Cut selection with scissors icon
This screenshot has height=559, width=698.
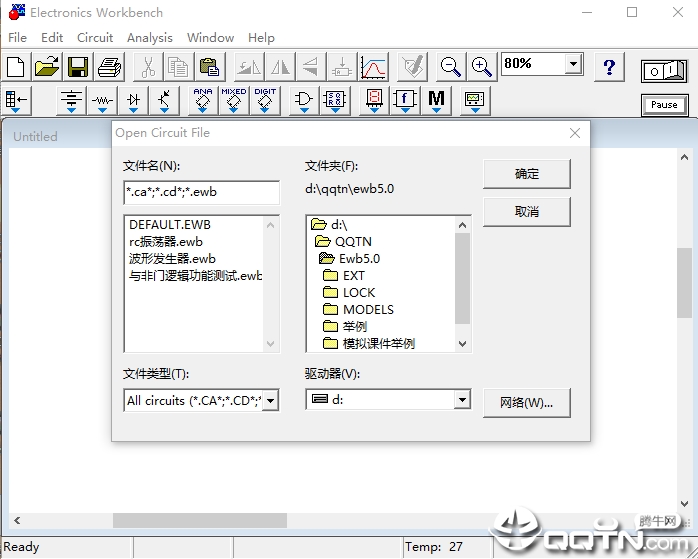pyautogui.click(x=147, y=67)
